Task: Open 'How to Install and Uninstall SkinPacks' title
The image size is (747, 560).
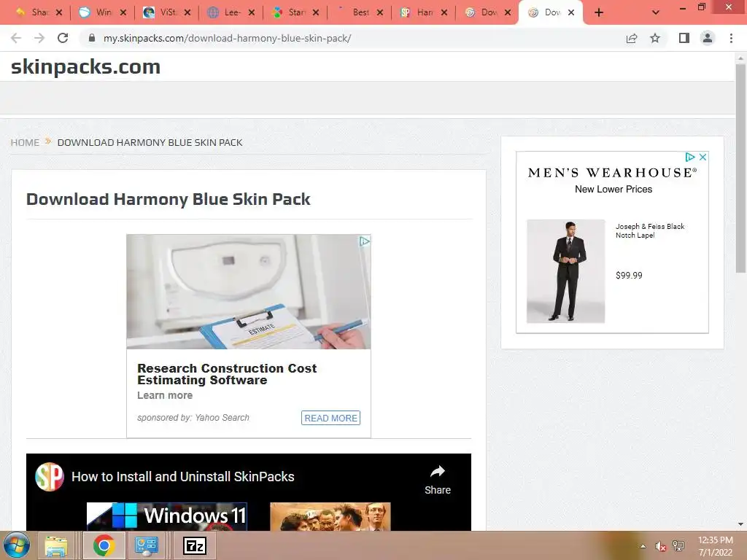Action: [183, 477]
